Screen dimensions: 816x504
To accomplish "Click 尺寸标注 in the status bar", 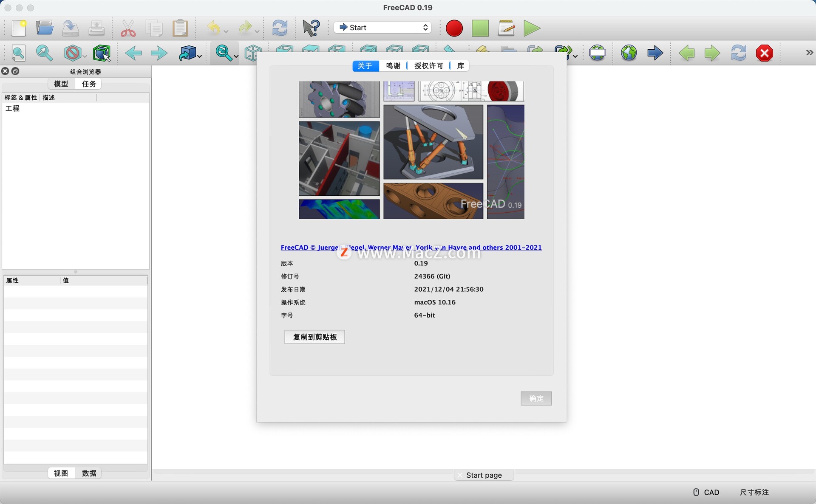I will [x=754, y=492].
